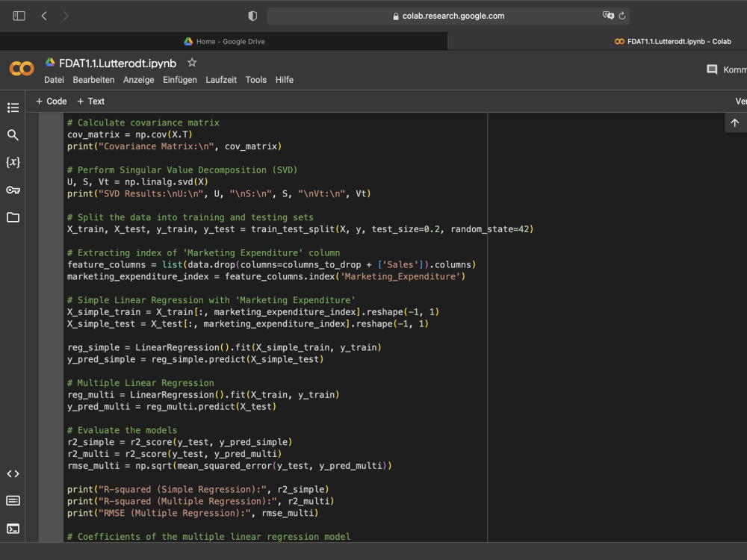Open the variables {x} panel
747x560 pixels.
[13, 162]
